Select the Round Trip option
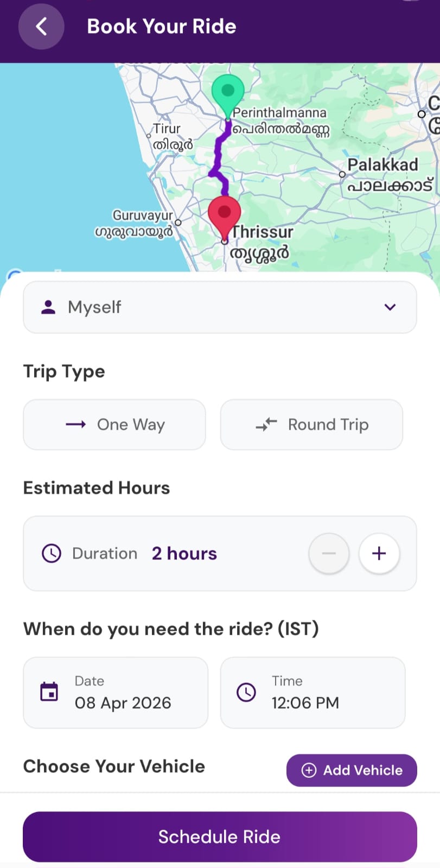The width and height of the screenshot is (440, 868). click(x=311, y=425)
